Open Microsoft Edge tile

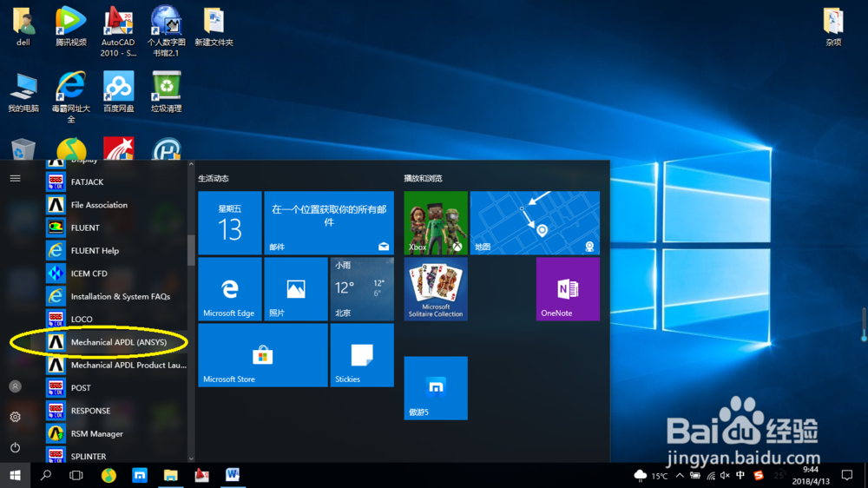coord(230,289)
